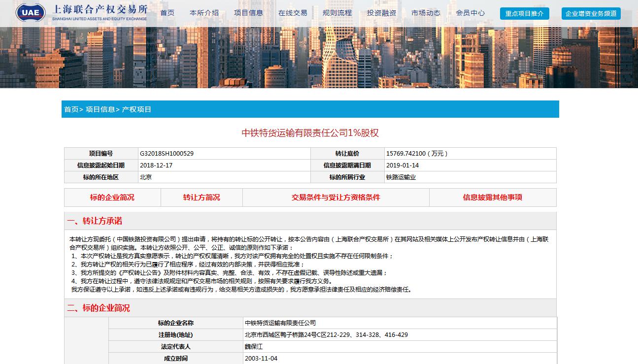Select location value 北京
This screenshot has width=638, height=364.
point(146,177)
